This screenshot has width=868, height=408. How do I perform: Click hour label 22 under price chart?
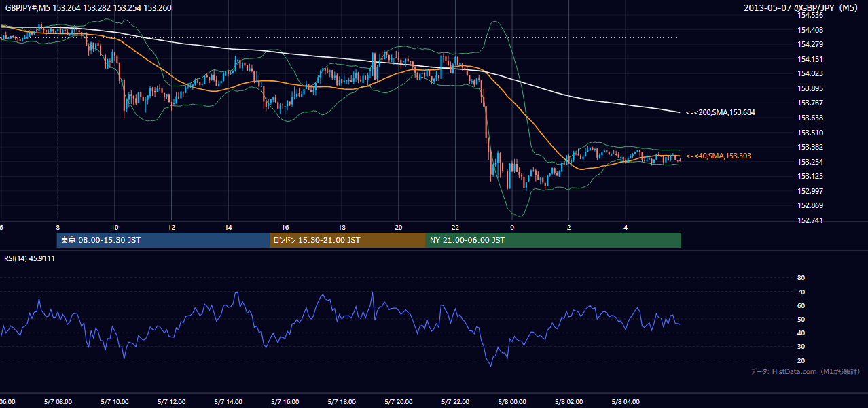click(455, 227)
